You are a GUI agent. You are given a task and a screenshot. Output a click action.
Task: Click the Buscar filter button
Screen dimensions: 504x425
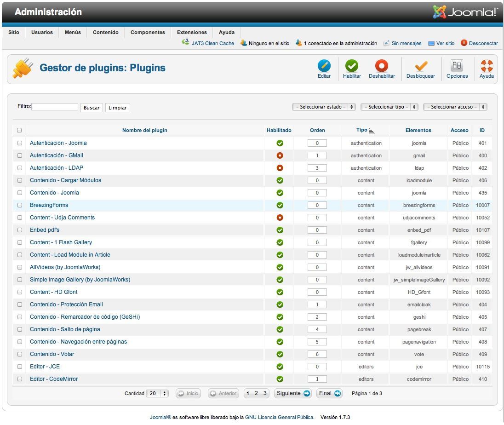(92, 108)
